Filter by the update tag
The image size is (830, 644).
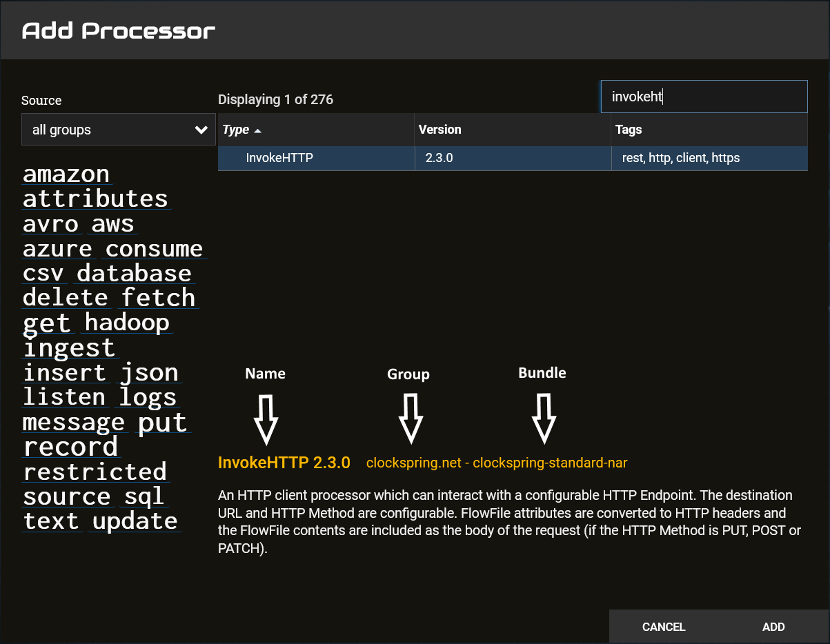click(135, 521)
